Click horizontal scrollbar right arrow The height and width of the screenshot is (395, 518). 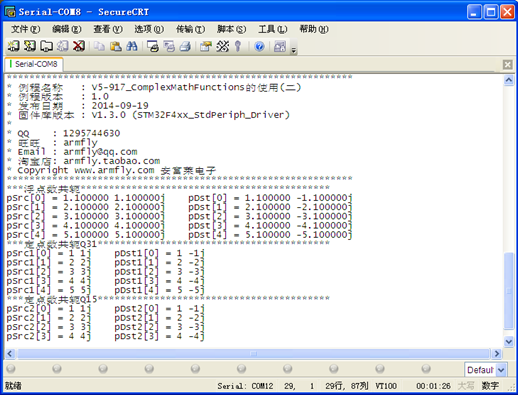497,353
